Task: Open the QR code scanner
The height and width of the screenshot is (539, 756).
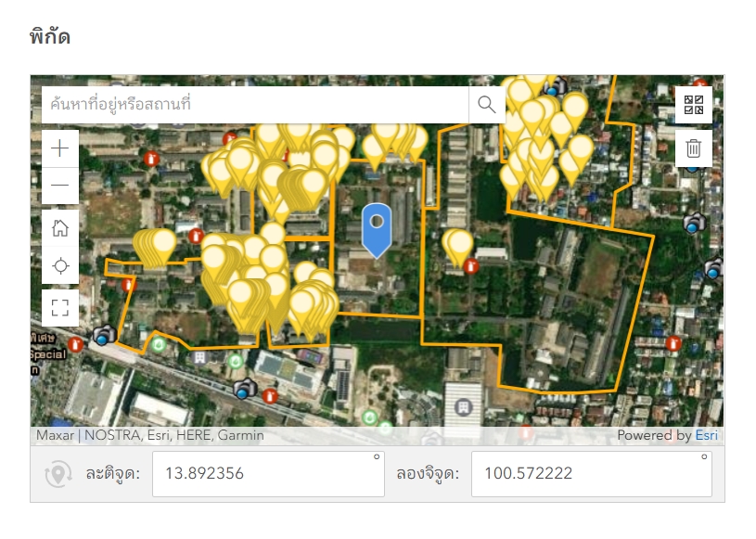Action: pos(694,105)
